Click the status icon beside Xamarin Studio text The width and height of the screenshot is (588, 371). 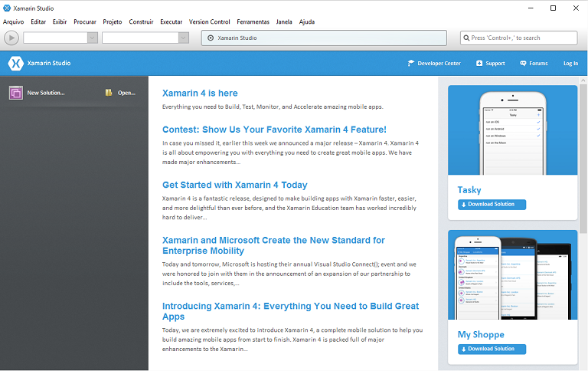211,38
